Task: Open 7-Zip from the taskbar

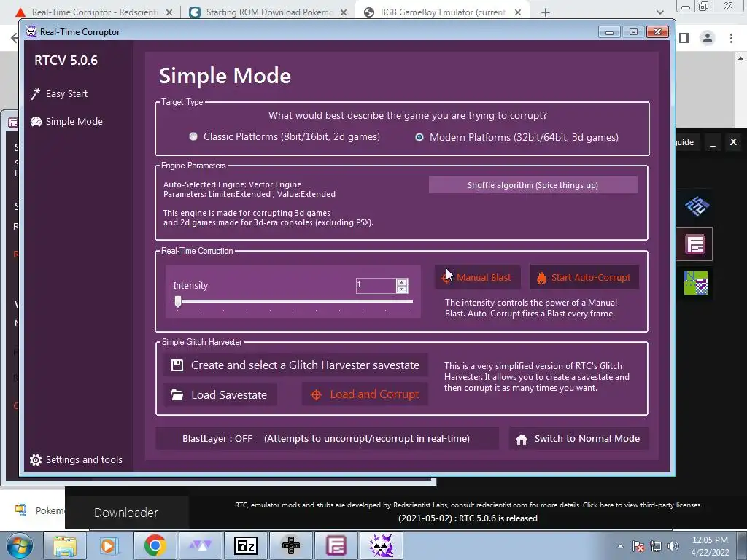Action: point(246,545)
